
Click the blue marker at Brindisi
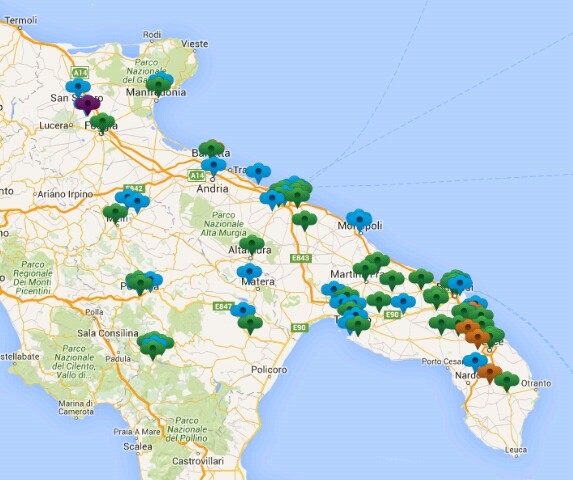[459, 284]
